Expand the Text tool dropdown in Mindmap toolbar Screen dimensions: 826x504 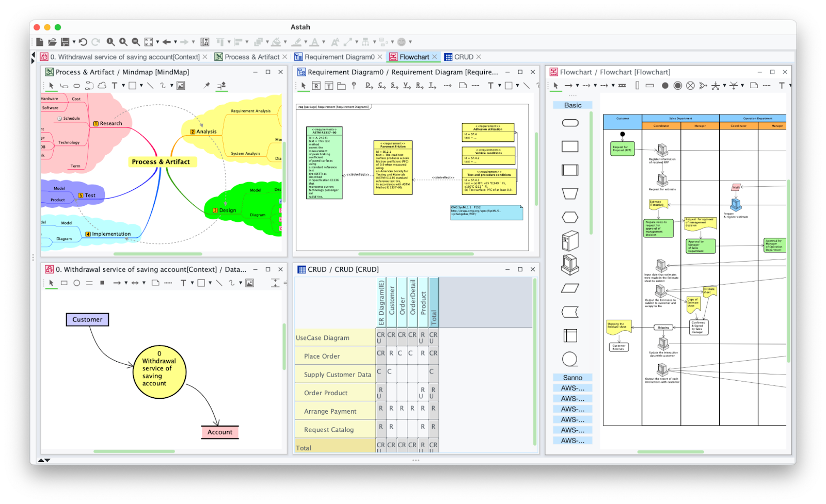123,85
